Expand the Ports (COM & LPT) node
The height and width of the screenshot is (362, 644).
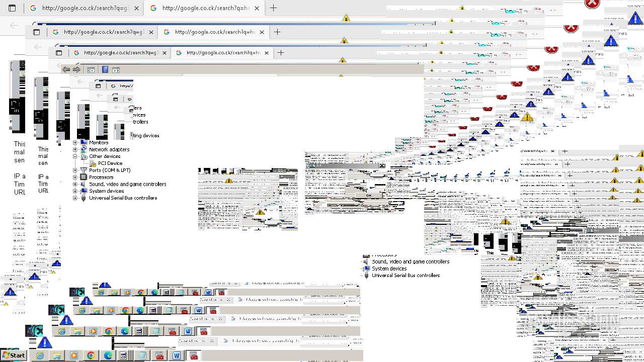pos(75,170)
